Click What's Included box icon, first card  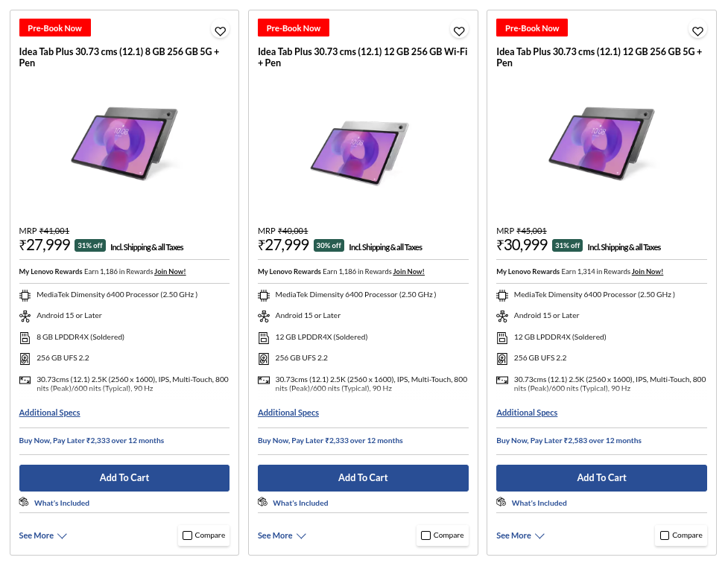tap(24, 503)
